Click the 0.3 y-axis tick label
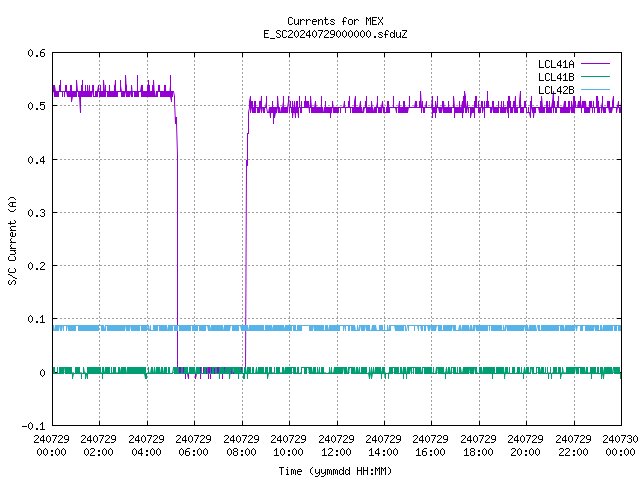640x480 pixels. [x=36, y=213]
